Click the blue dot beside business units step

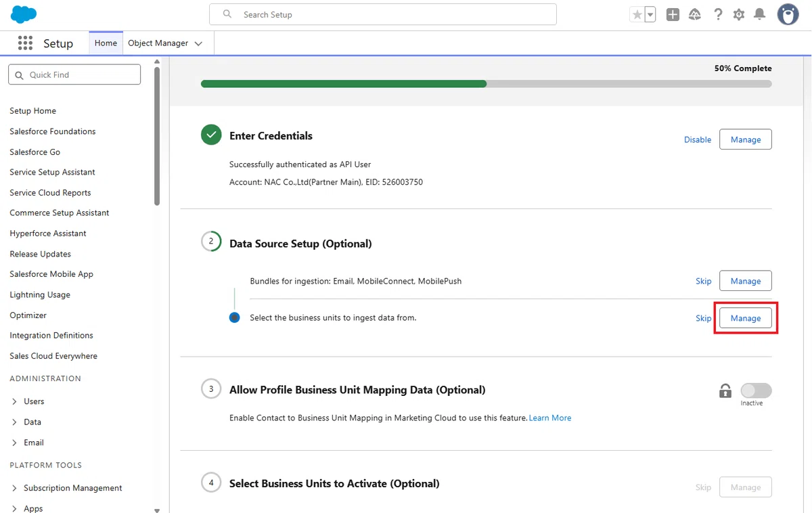[x=234, y=317]
